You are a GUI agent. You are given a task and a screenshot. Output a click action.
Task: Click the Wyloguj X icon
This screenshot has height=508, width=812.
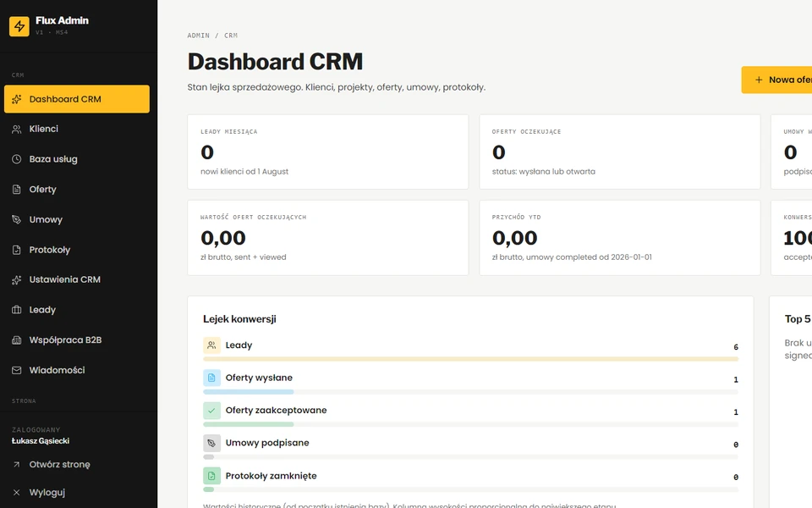coord(17,493)
